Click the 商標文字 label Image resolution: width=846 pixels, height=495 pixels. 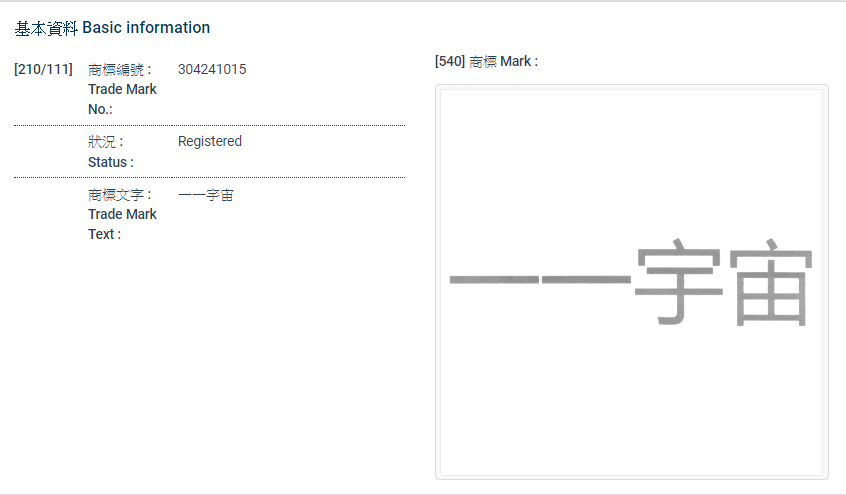(x=118, y=195)
